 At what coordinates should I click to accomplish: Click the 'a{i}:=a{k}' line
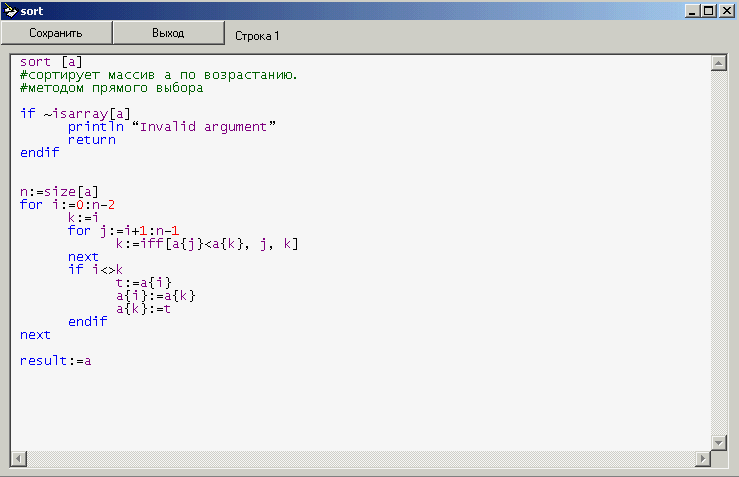pyautogui.click(x=156, y=296)
